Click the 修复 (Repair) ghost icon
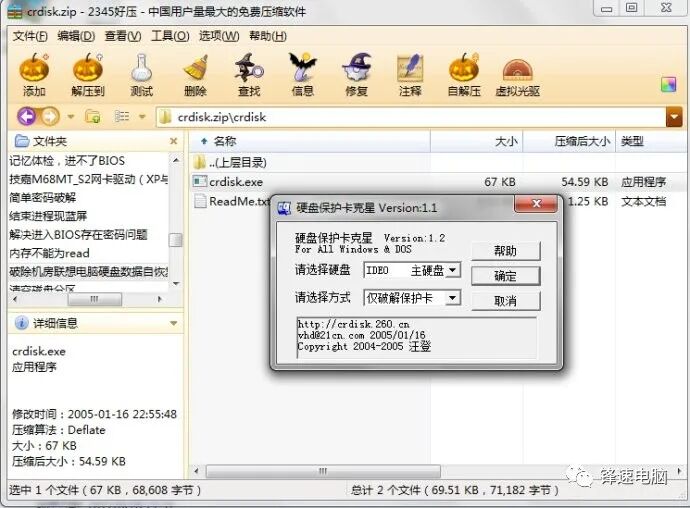This screenshot has width=690, height=508. tap(357, 68)
